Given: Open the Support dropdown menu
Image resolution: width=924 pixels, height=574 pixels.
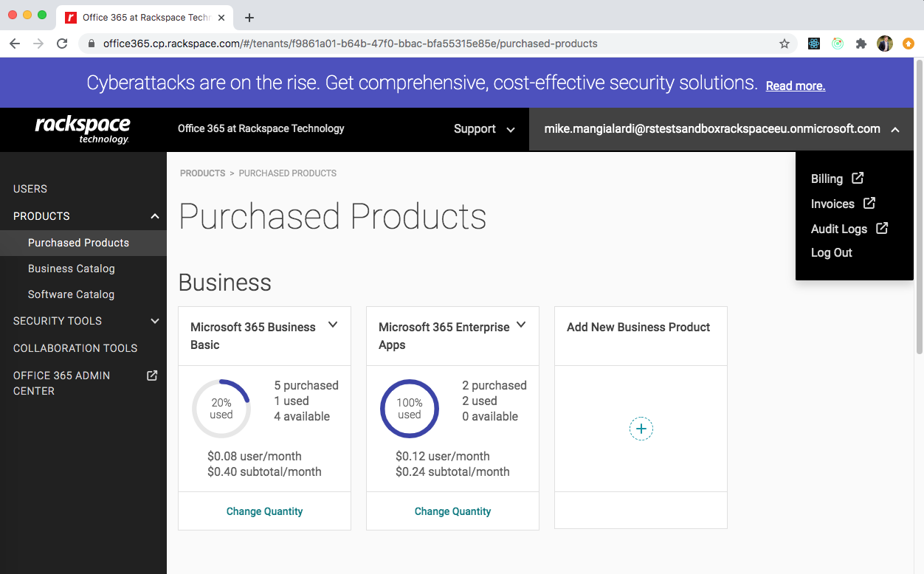Looking at the screenshot, I should [x=484, y=129].
